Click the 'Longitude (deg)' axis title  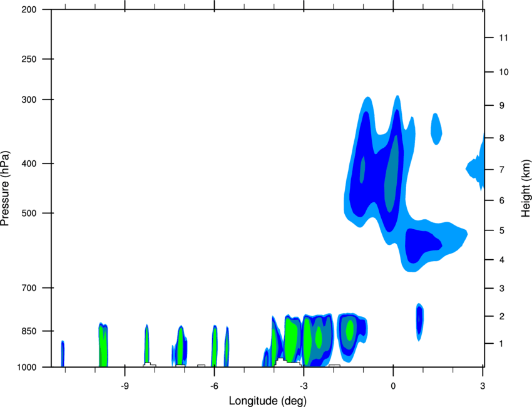click(x=268, y=401)
